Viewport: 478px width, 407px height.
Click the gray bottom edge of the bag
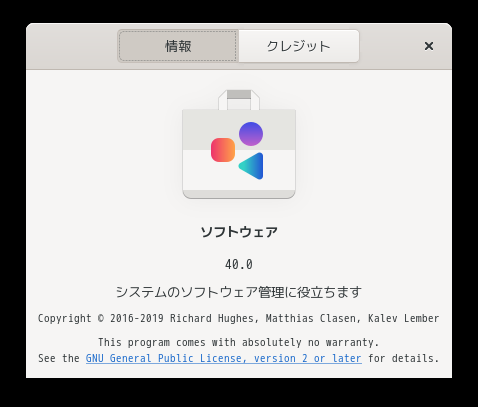pos(239,194)
